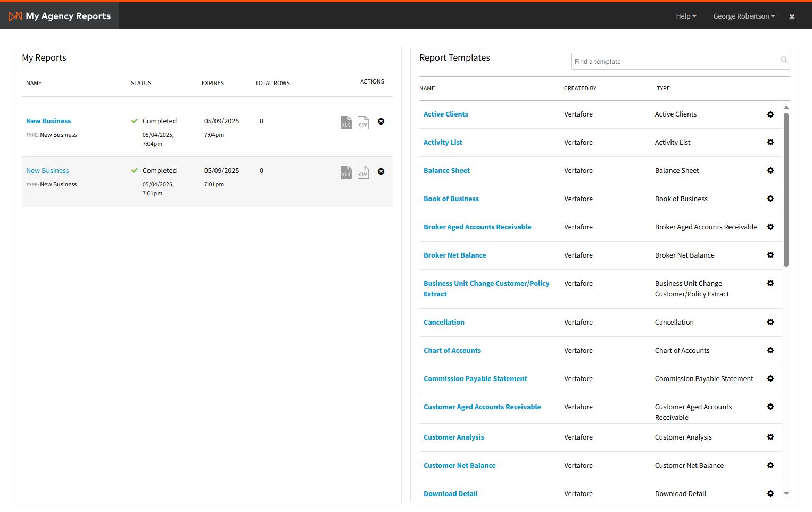Close the reports page with the X
812x512 pixels.
pos(792,16)
